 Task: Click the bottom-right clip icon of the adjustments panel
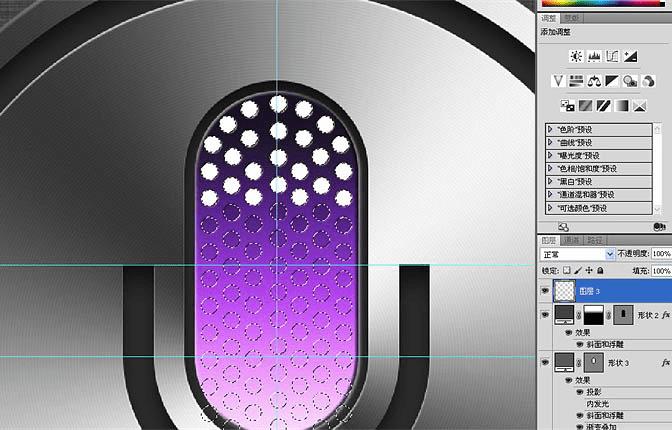[x=659, y=227]
